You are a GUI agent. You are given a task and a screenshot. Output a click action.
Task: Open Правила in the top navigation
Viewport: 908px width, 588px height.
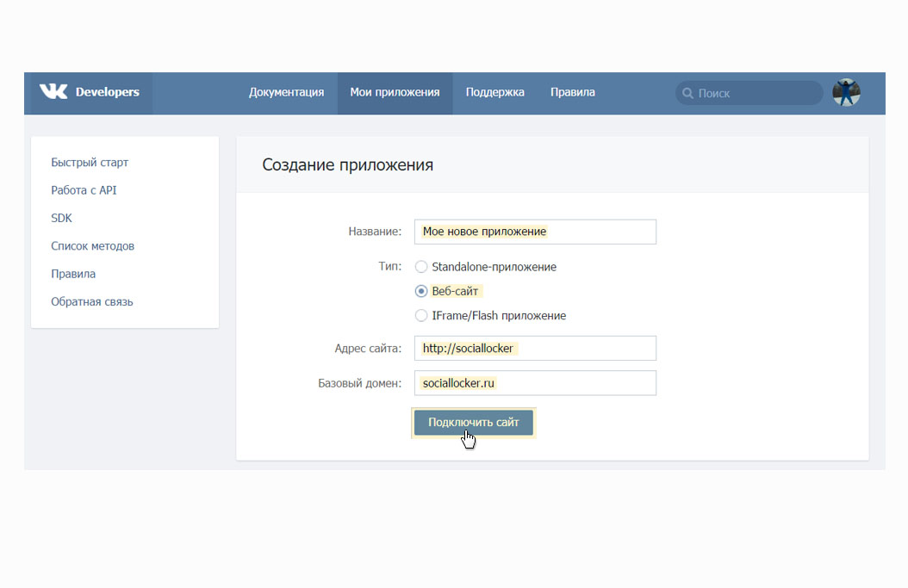[572, 92]
